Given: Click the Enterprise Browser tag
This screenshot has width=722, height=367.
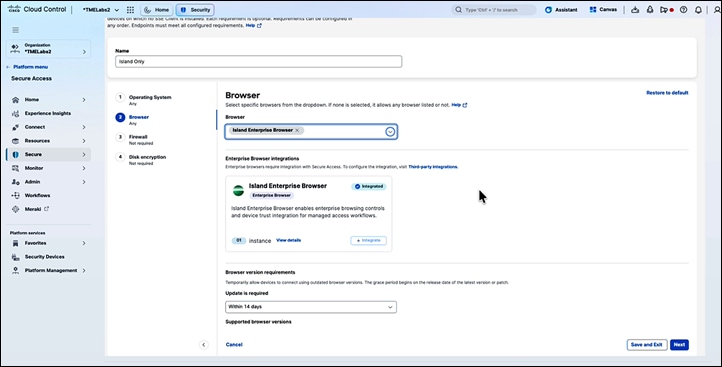Looking at the screenshot, I should pyautogui.click(x=271, y=196).
